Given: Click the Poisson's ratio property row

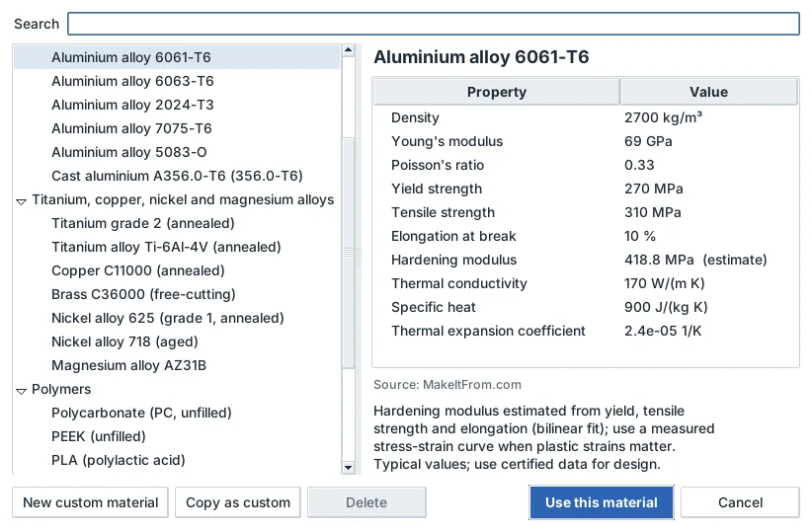Looking at the screenshot, I should pyautogui.click(x=586, y=165).
